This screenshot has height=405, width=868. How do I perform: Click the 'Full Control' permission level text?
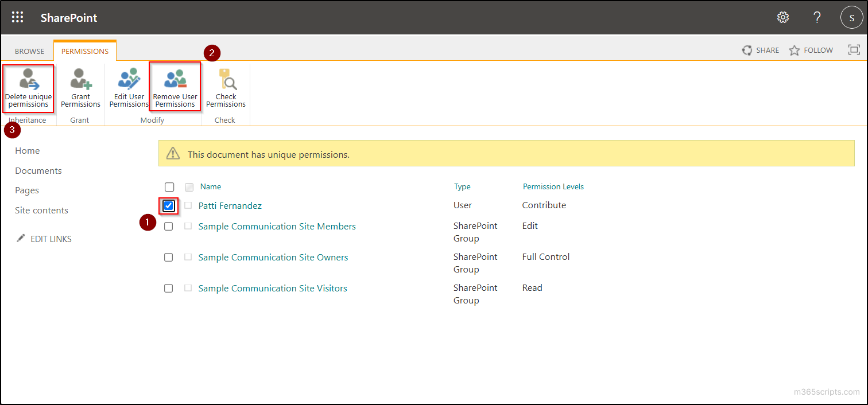coord(546,256)
